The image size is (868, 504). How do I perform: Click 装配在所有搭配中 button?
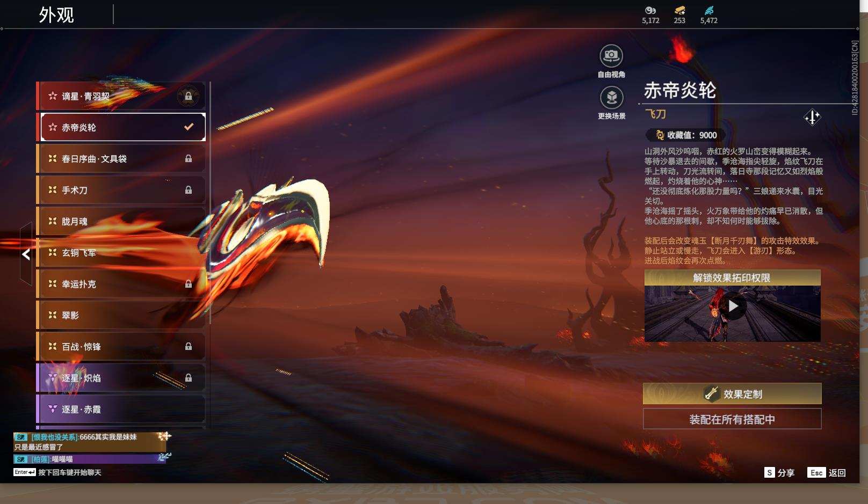tap(732, 419)
